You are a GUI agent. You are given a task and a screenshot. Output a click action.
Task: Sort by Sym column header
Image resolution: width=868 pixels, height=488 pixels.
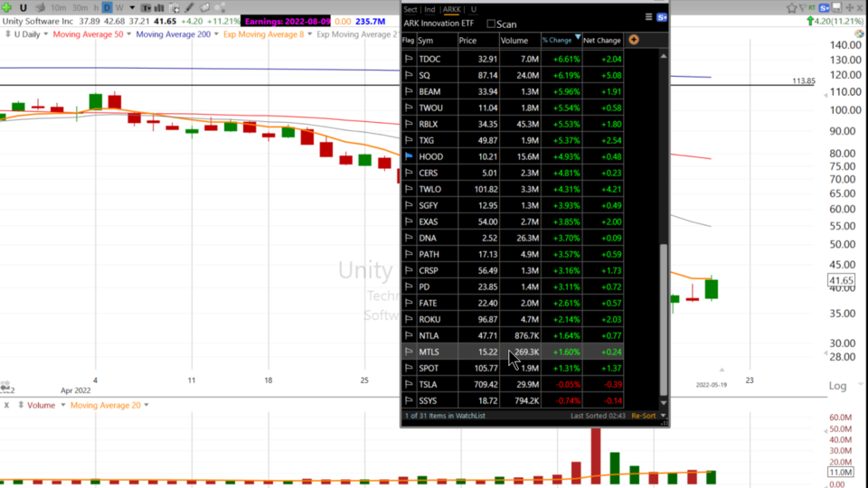point(437,41)
